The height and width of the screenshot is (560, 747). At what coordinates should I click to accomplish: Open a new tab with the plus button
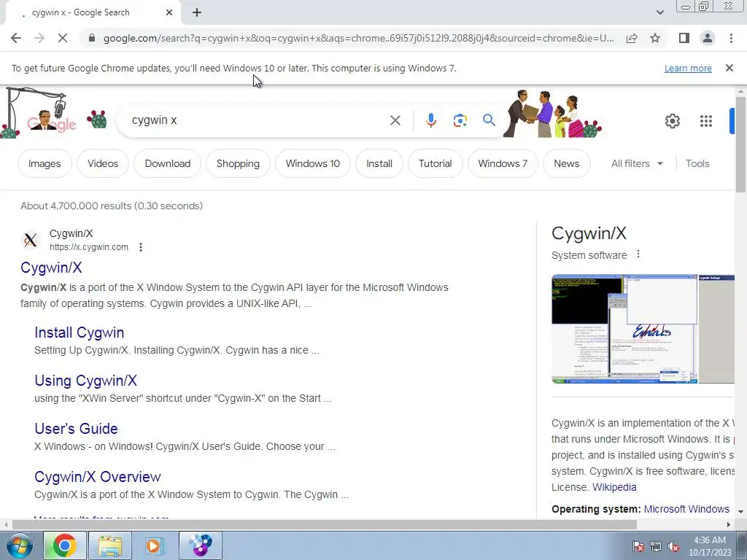[197, 12]
